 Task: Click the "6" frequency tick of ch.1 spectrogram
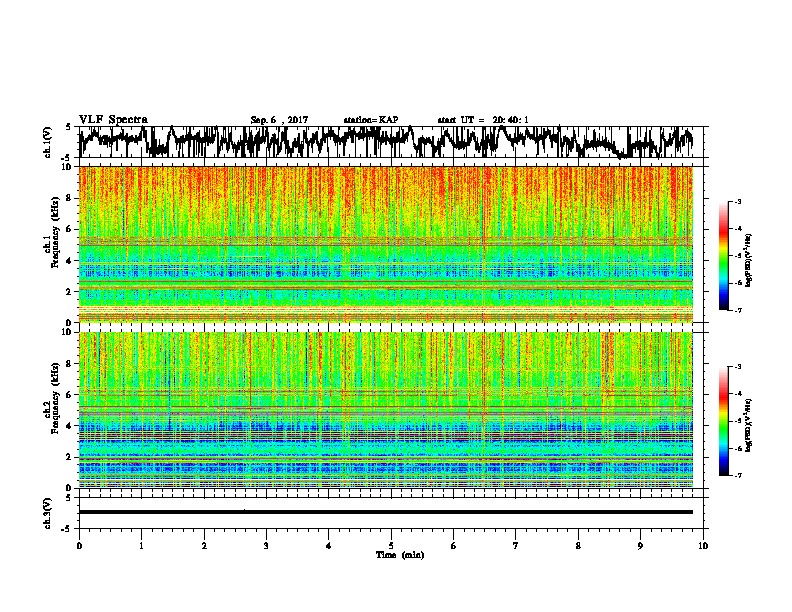click(69, 230)
